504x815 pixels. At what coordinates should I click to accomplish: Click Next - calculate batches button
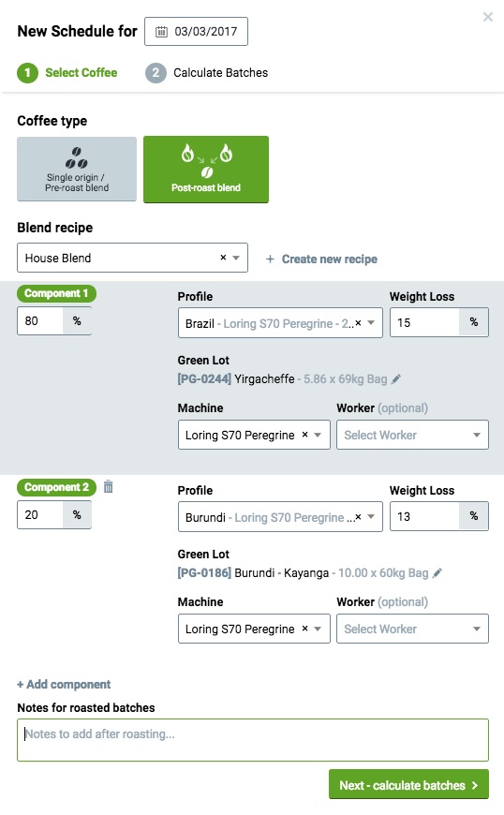pyautogui.click(x=408, y=784)
